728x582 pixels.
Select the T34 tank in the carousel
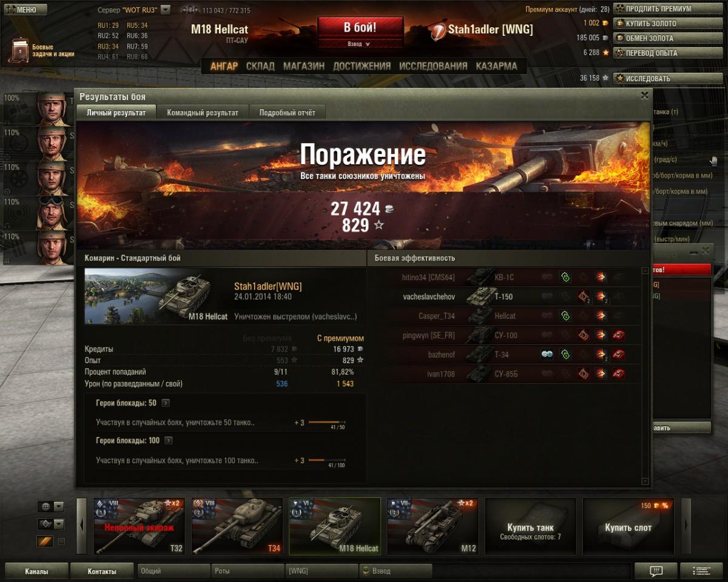pyautogui.click(x=237, y=526)
